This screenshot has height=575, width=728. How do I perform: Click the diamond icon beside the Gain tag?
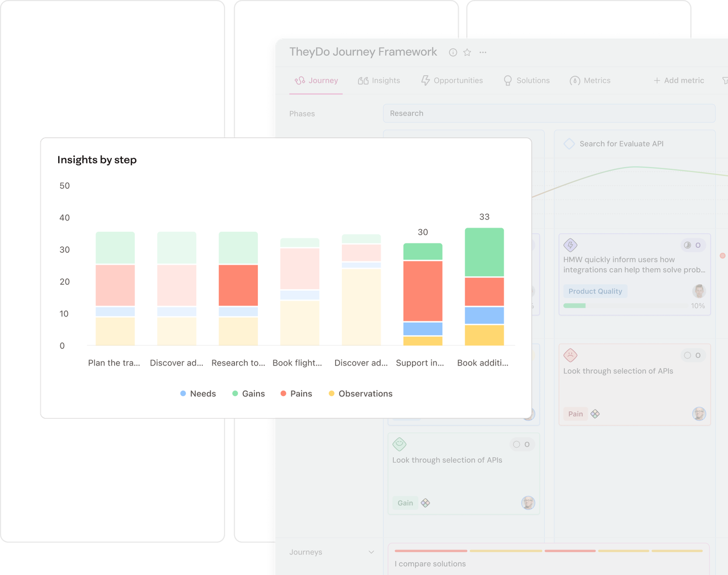click(x=425, y=503)
